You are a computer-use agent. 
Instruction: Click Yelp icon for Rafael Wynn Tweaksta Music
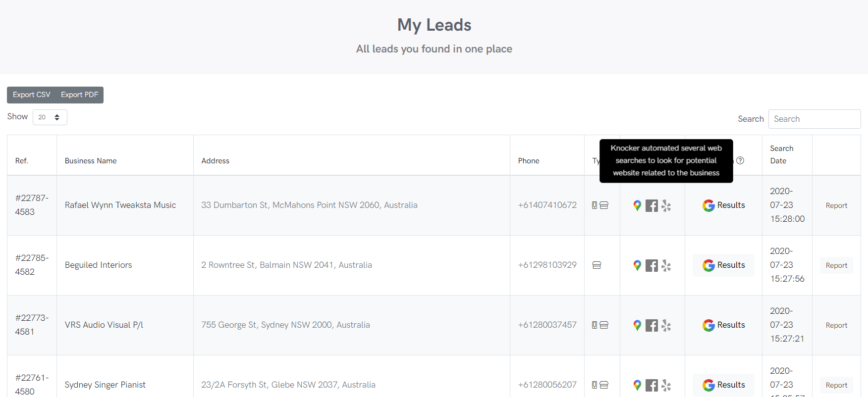point(666,206)
